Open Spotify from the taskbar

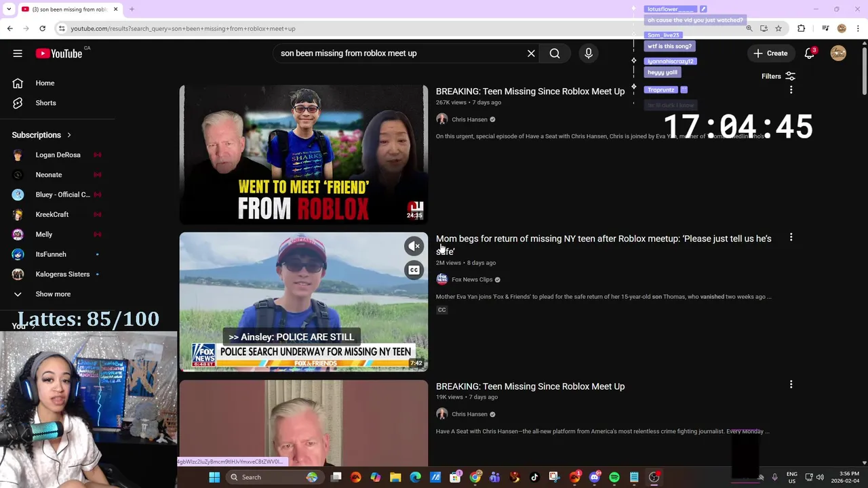[614, 477]
